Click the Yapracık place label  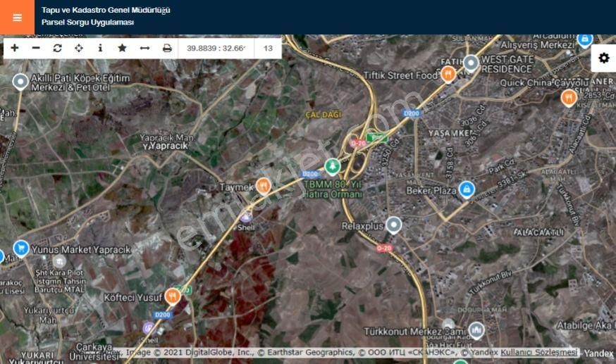[168, 146]
